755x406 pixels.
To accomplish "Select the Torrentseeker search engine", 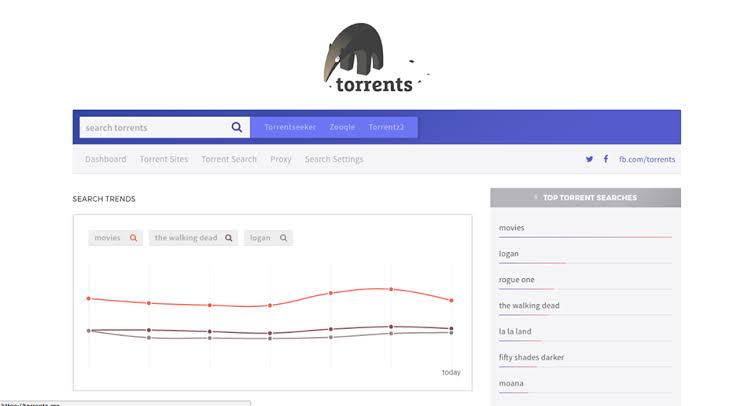I will tap(290, 127).
